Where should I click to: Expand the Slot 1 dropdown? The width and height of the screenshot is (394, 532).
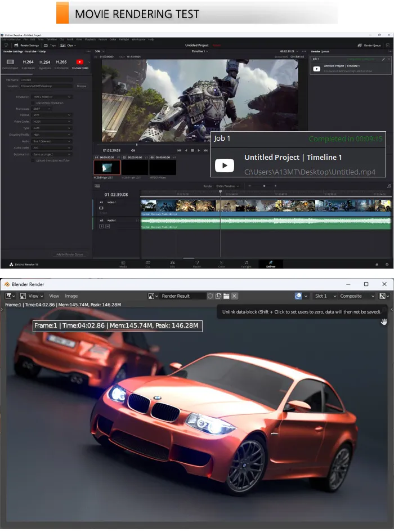coord(325,296)
